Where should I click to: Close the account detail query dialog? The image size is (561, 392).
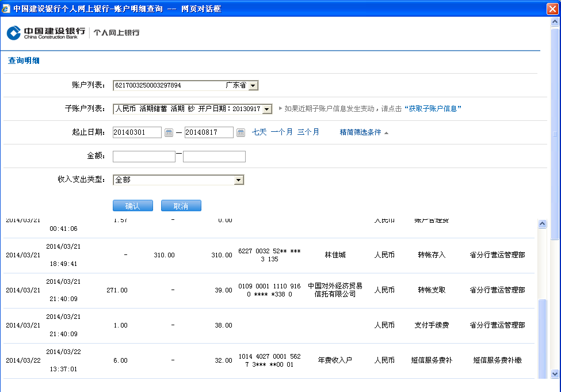pos(551,9)
